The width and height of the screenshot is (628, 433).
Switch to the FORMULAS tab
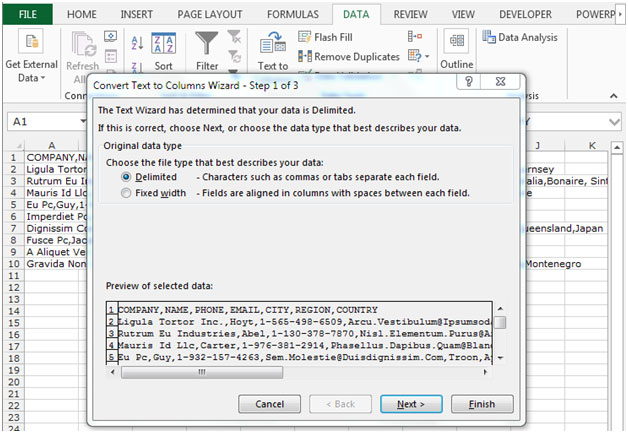point(293,14)
